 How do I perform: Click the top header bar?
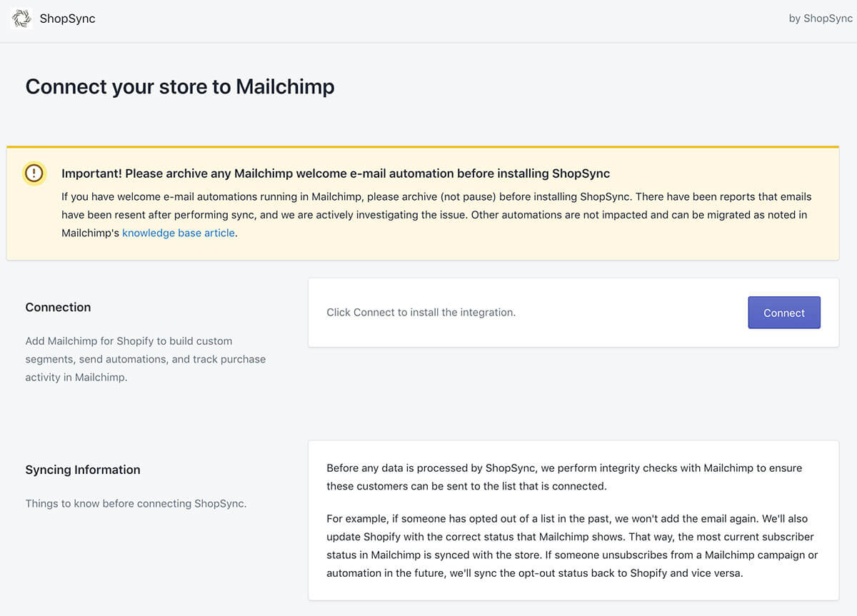[428, 21]
